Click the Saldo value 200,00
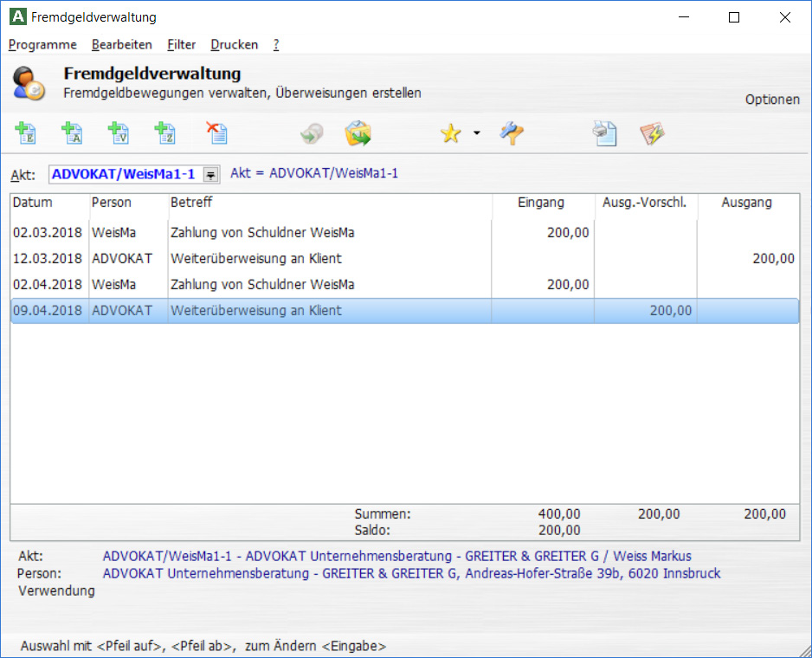 click(x=558, y=530)
